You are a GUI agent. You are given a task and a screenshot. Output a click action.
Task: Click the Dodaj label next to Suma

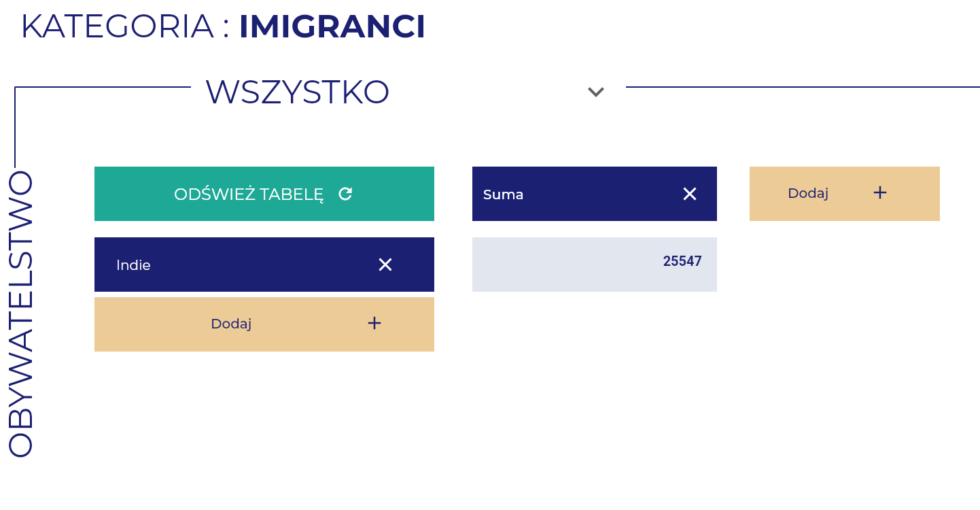point(808,193)
